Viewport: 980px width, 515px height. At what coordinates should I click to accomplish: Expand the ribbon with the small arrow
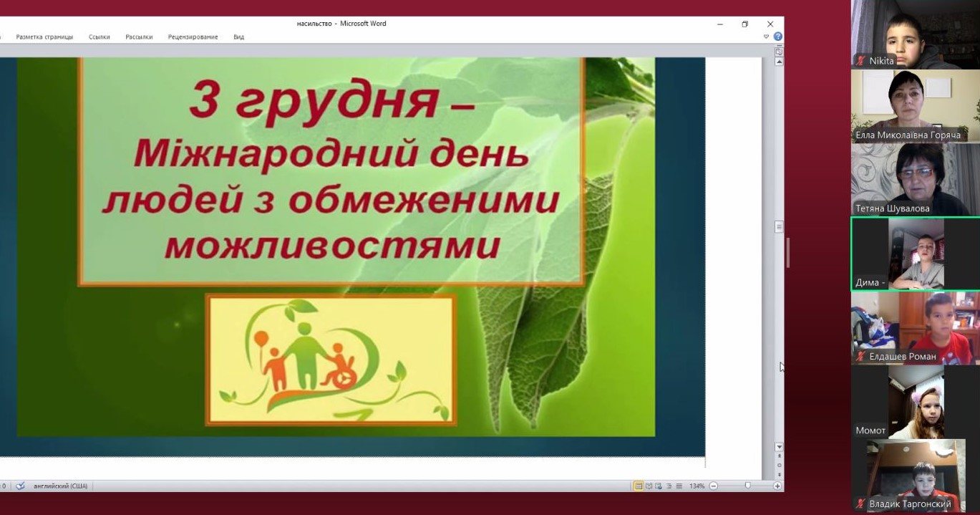point(767,37)
